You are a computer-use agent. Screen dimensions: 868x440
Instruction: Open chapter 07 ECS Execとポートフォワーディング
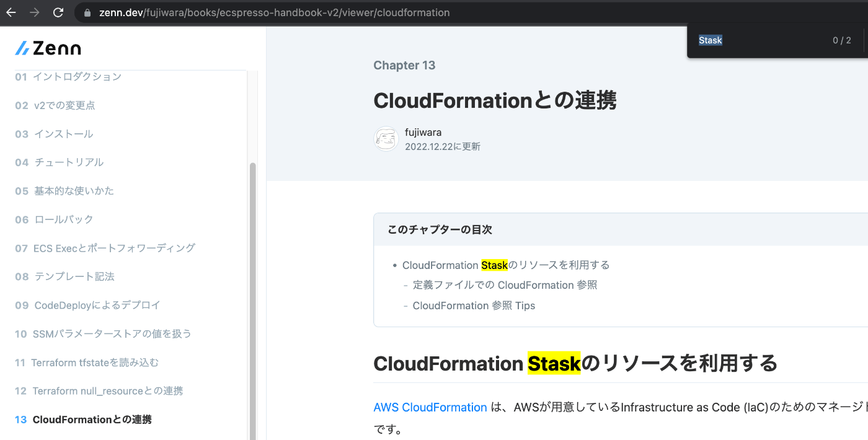point(105,248)
